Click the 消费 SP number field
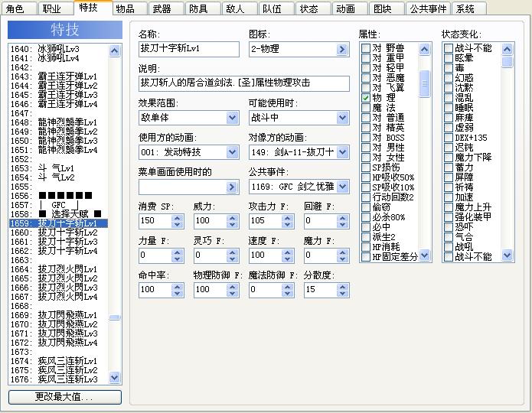532x413 pixels. point(155,221)
